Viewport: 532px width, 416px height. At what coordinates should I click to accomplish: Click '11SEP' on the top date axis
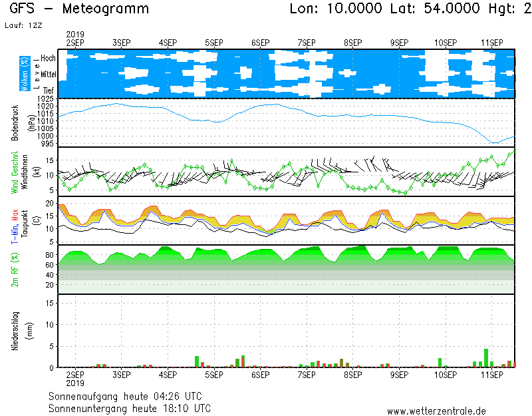pyautogui.click(x=492, y=43)
